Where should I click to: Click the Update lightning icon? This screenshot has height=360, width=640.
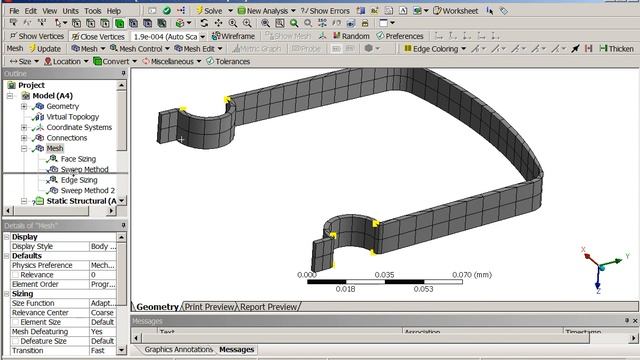click(33, 49)
